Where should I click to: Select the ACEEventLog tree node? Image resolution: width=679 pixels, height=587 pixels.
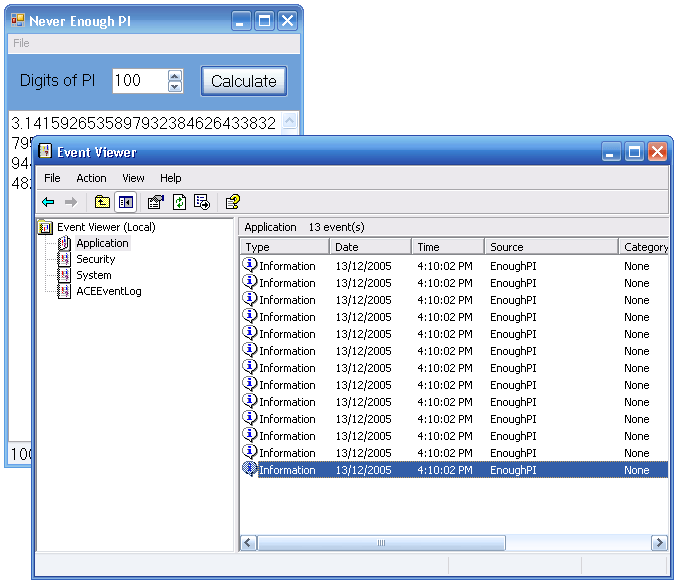[108, 291]
